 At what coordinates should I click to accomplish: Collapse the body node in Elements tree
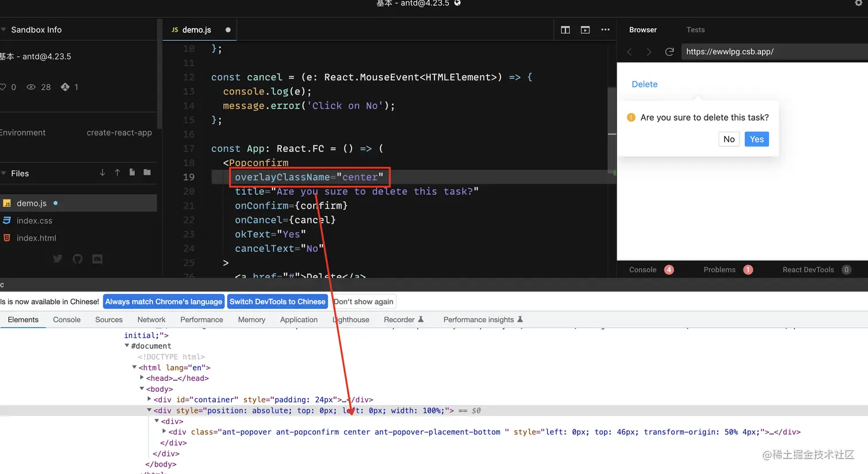[142, 388]
